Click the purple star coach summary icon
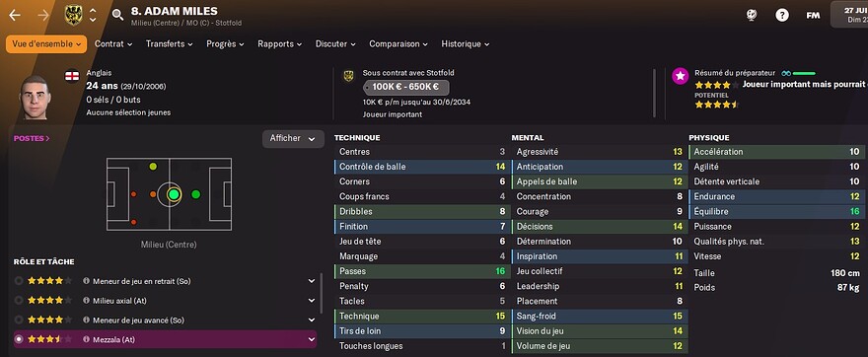The image size is (868, 357). click(681, 76)
